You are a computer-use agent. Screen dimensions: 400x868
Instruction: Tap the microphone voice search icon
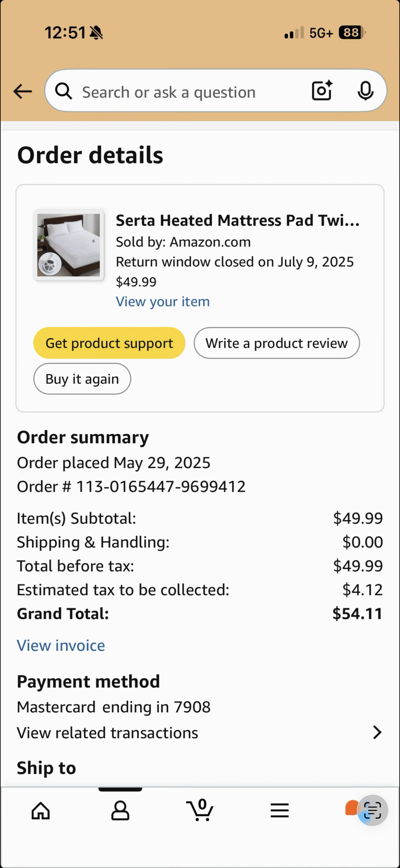[365, 91]
